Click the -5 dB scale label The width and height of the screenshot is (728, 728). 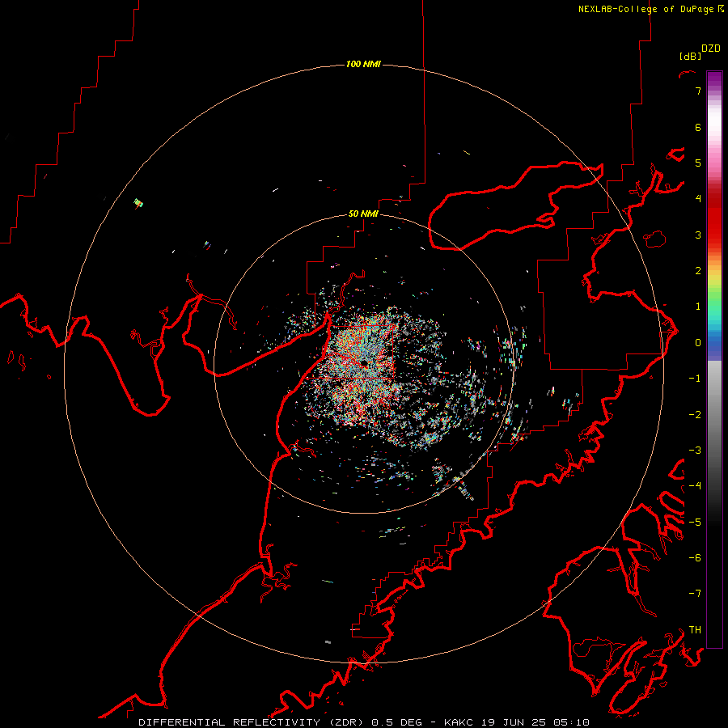pos(695,523)
